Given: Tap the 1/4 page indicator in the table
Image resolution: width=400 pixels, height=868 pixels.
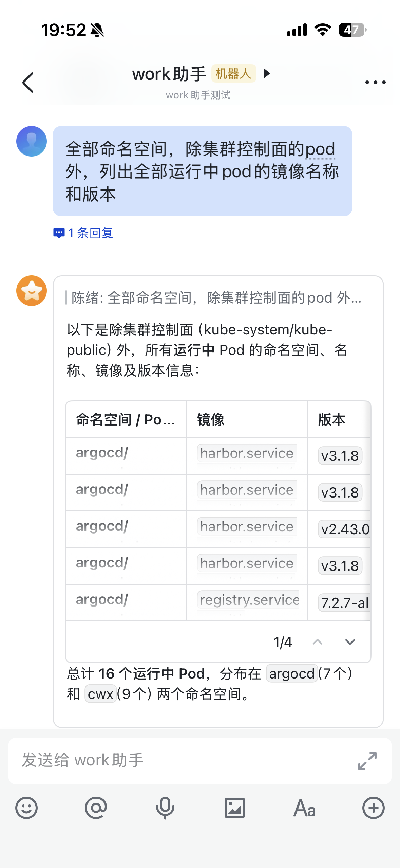Looking at the screenshot, I should click(284, 642).
